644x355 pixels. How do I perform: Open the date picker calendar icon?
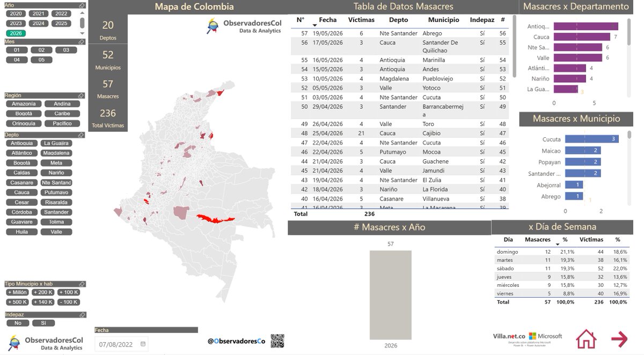tap(142, 344)
